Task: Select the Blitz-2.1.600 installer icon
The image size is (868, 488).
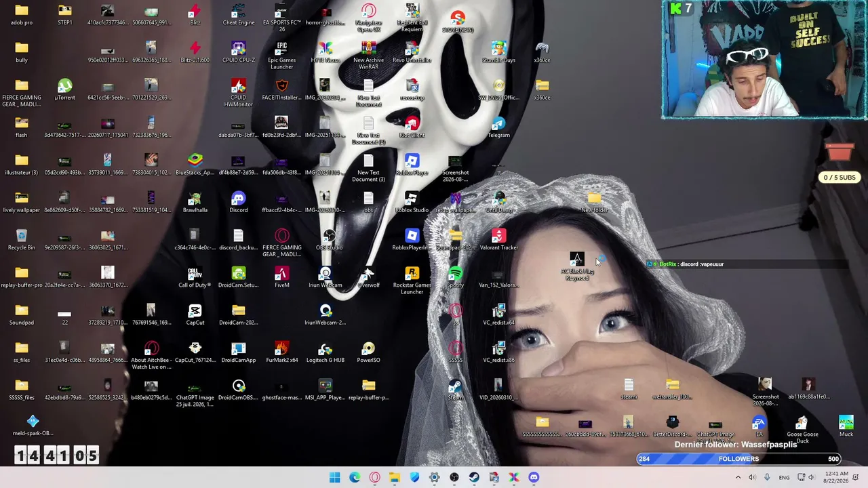Action: [x=195, y=52]
